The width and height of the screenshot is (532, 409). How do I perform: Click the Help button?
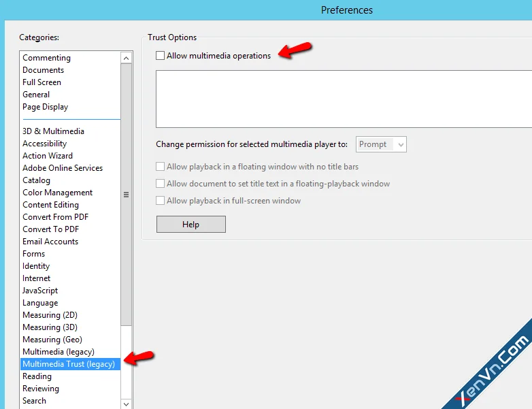pyautogui.click(x=191, y=225)
